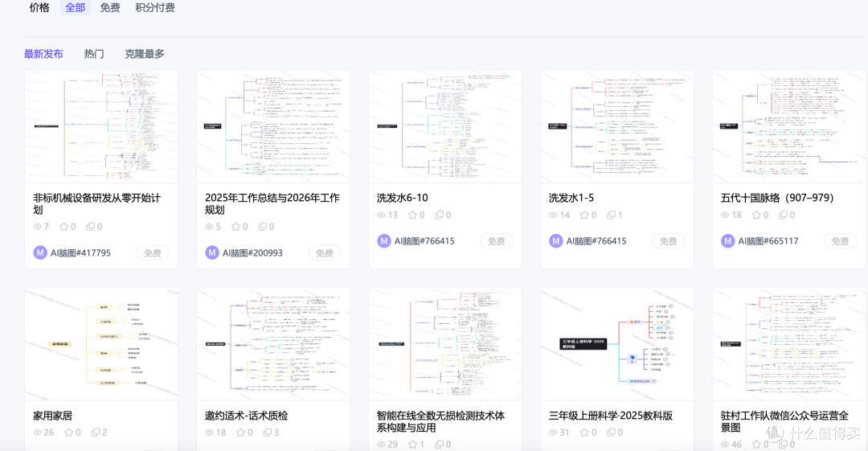Click title 智能在线全数无损检测技术体系构建与应用
This screenshot has width=868, height=451.
coord(440,421)
